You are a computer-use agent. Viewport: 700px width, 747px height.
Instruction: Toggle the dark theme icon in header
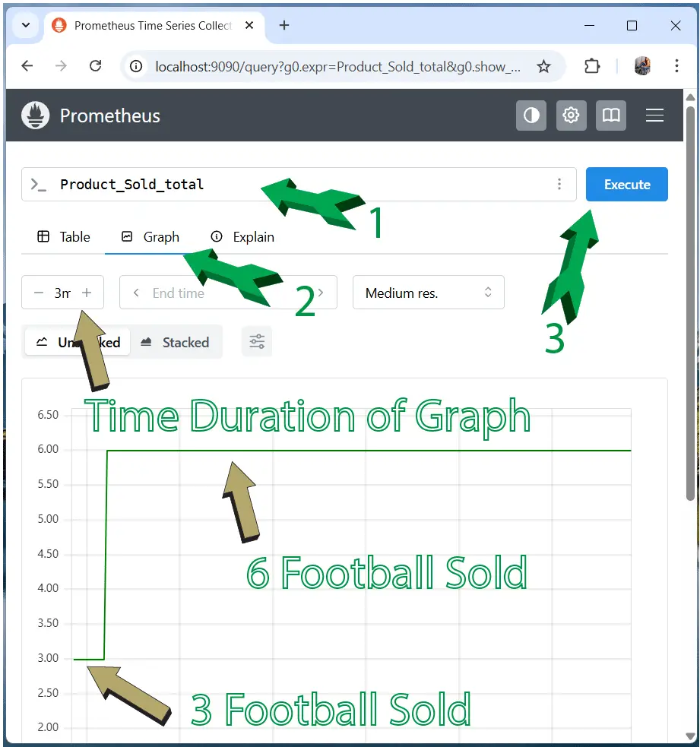point(531,116)
